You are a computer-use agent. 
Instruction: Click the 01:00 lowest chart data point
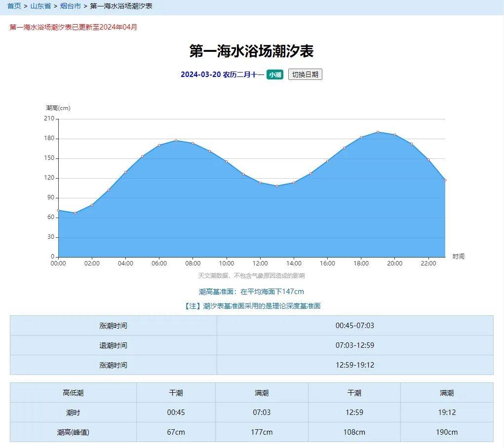[x=75, y=213]
